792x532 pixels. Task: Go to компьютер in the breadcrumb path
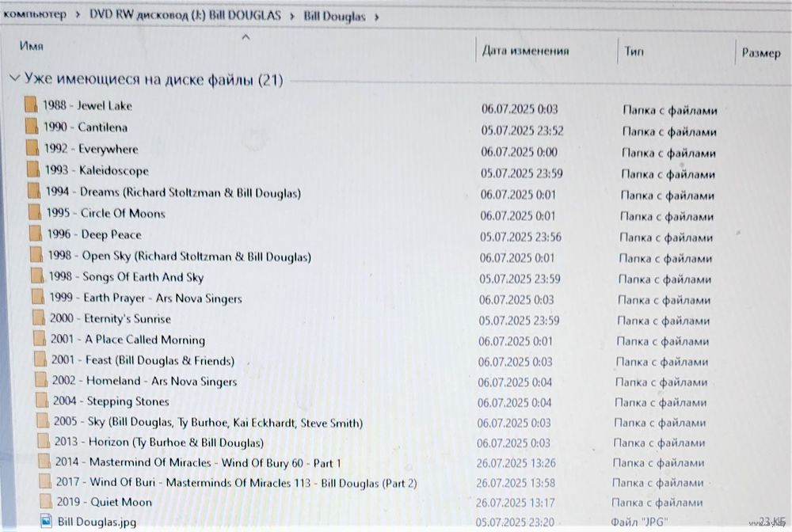pos(34,14)
